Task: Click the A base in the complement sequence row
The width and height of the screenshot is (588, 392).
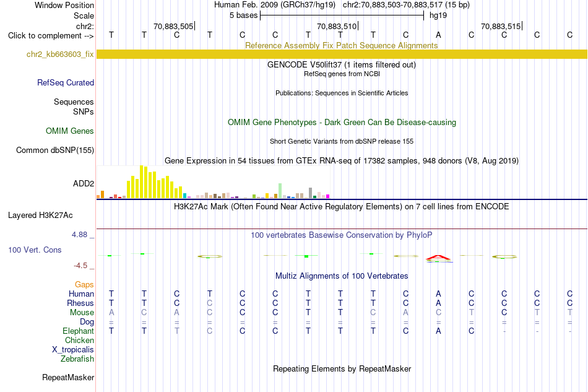Action: coord(438,35)
